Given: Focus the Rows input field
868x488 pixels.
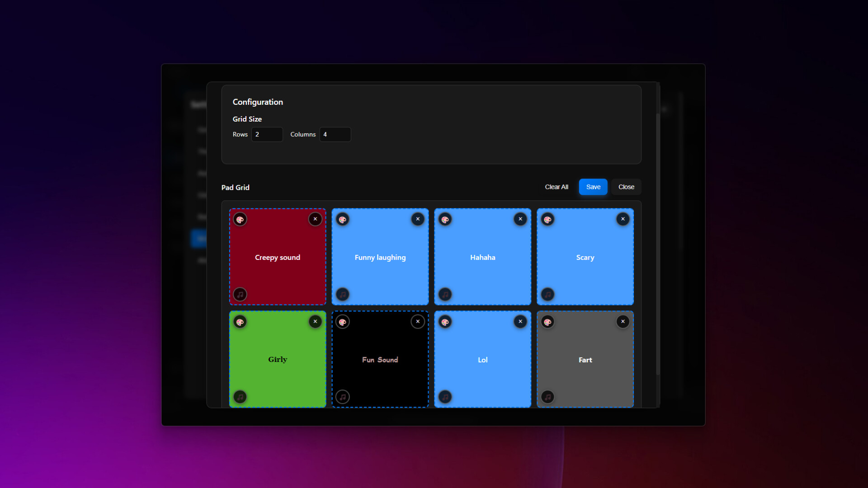Looking at the screenshot, I should coord(267,135).
